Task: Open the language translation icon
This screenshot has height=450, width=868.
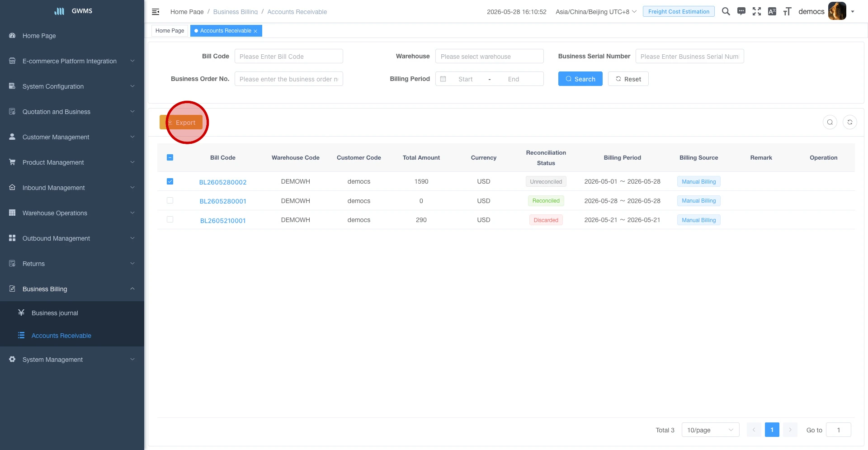Action: pyautogui.click(x=772, y=11)
